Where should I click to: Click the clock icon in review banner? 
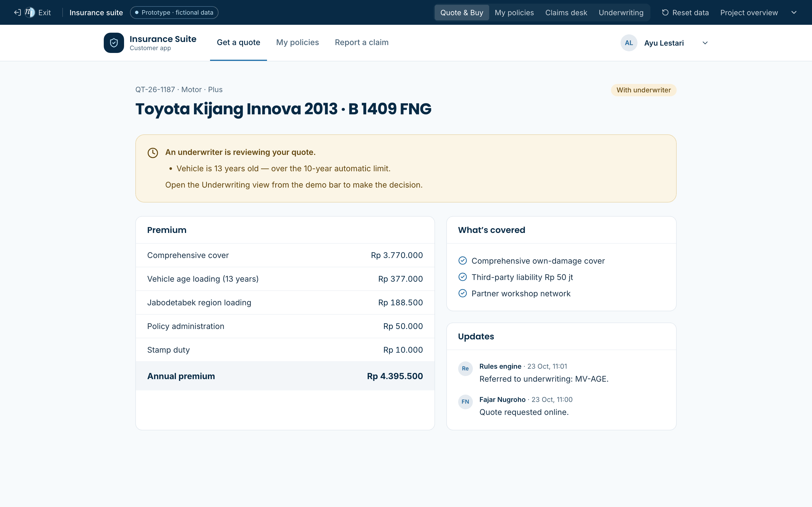[153, 153]
